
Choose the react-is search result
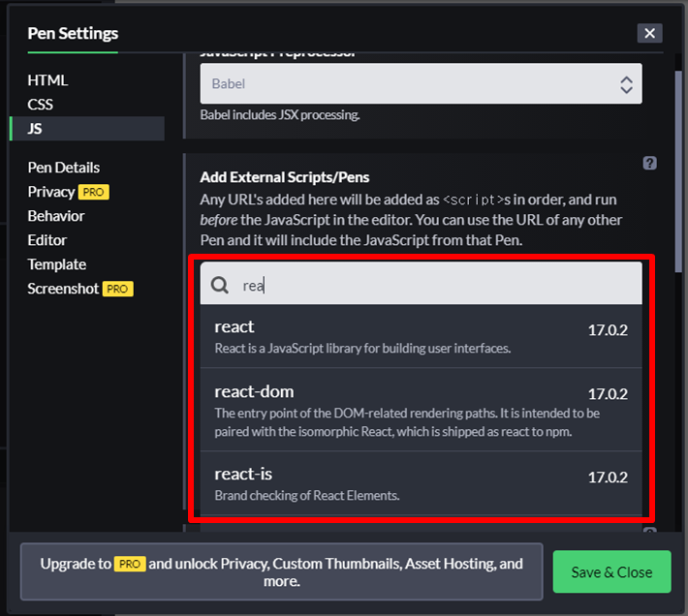421,483
